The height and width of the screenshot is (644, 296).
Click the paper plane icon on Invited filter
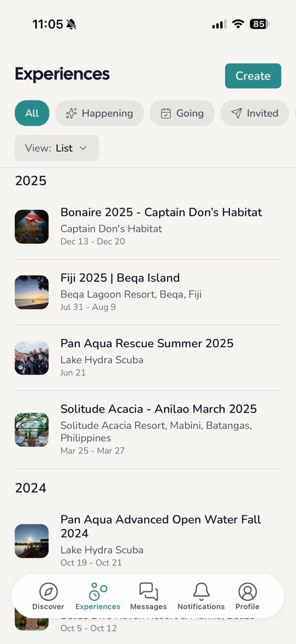(x=236, y=113)
